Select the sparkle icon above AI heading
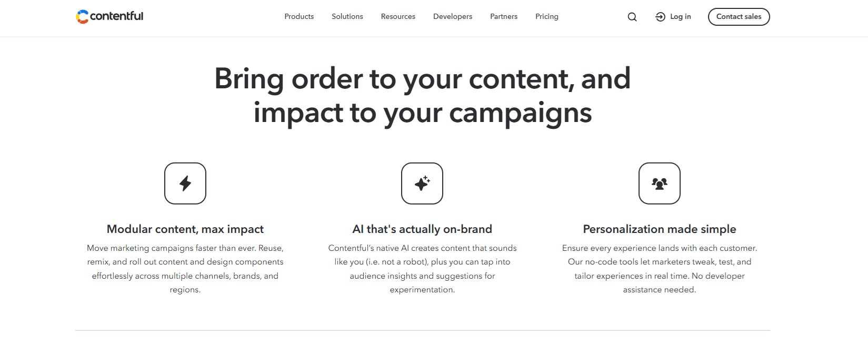Image resolution: width=868 pixels, height=356 pixels. click(x=422, y=183)
